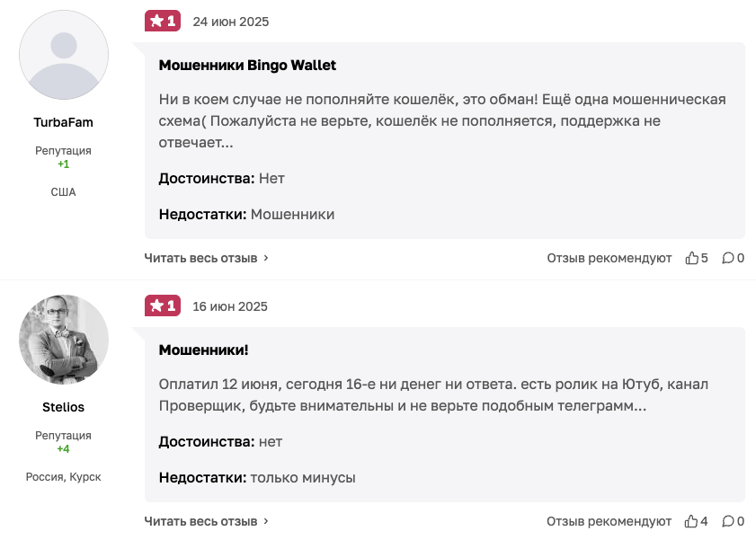Screen dimensions: 756x540
Task: Click comment bubble icon on TurbaFam's review
Action: pos(728,258)
